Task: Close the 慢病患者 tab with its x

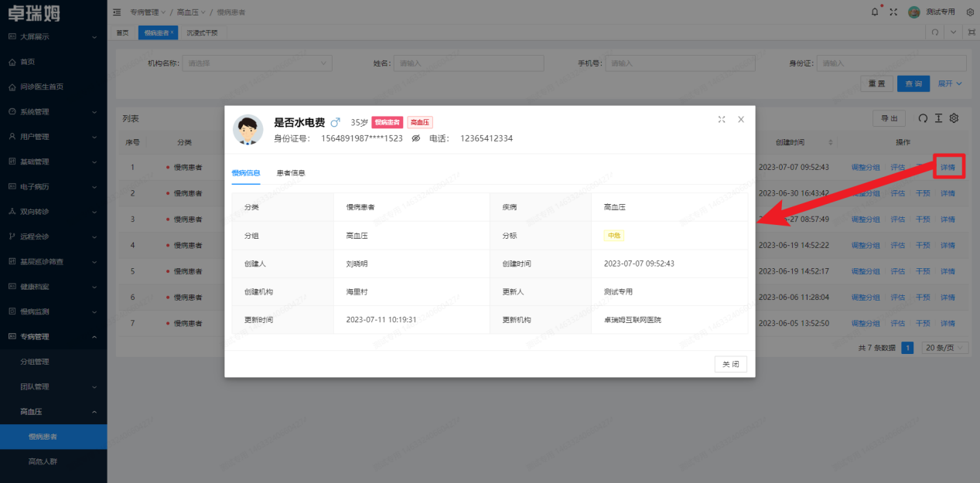Action: click(x=172, y=32)
